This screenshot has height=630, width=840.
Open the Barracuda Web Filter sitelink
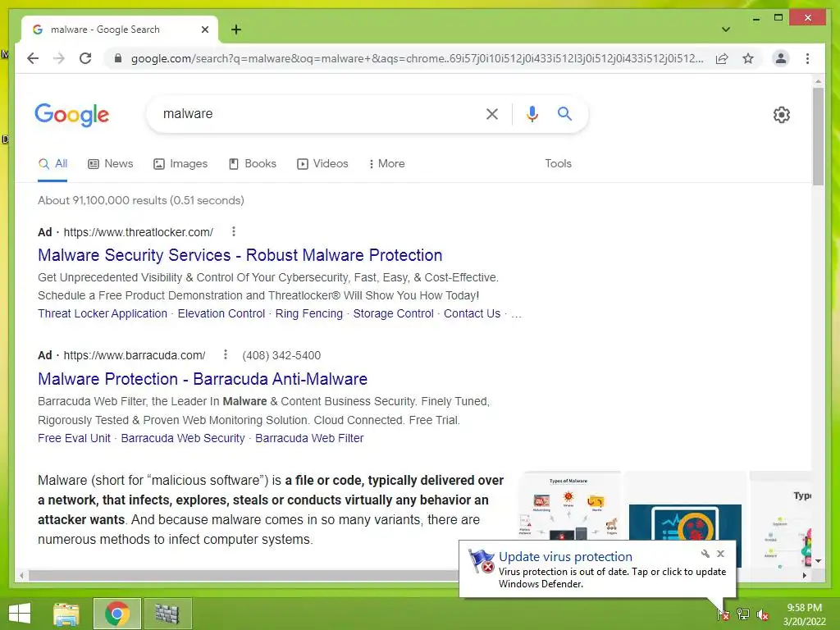point(309,438)
